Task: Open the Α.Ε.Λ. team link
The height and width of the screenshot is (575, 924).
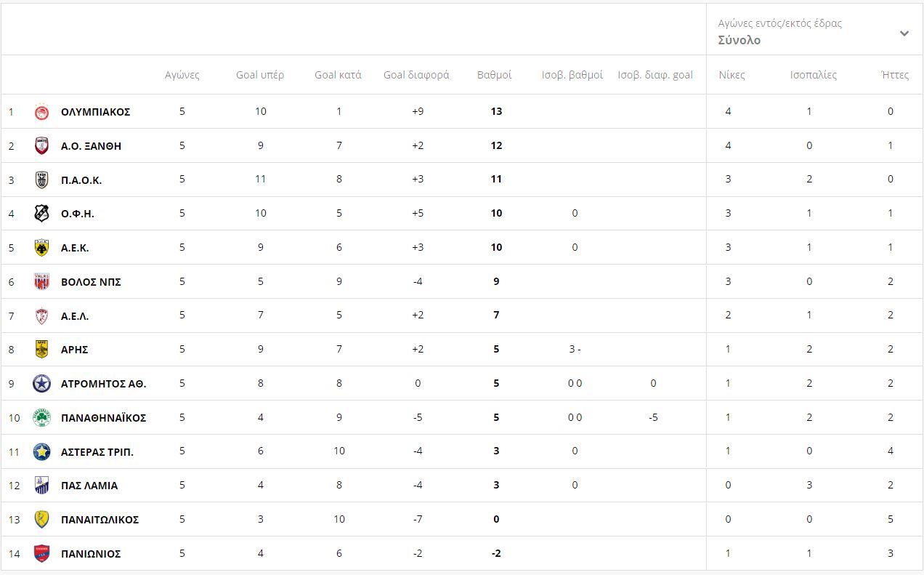Action: click(x=75, y=316)
